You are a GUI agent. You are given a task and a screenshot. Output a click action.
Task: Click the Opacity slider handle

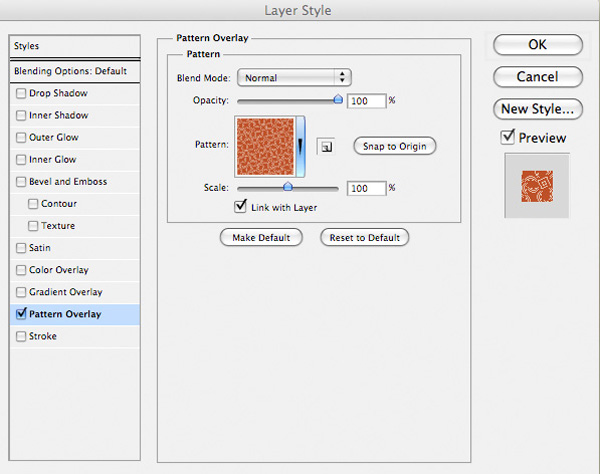pyautogui.click(x=338, y=99)
